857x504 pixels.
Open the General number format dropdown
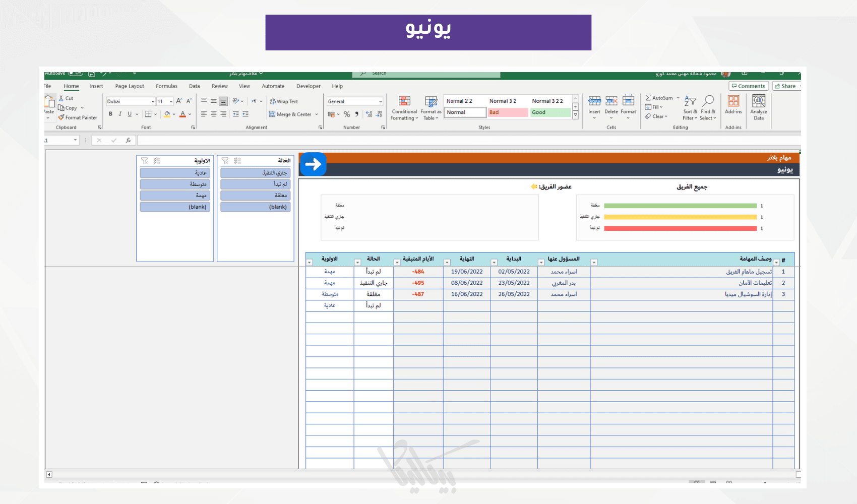click(380, 101)
